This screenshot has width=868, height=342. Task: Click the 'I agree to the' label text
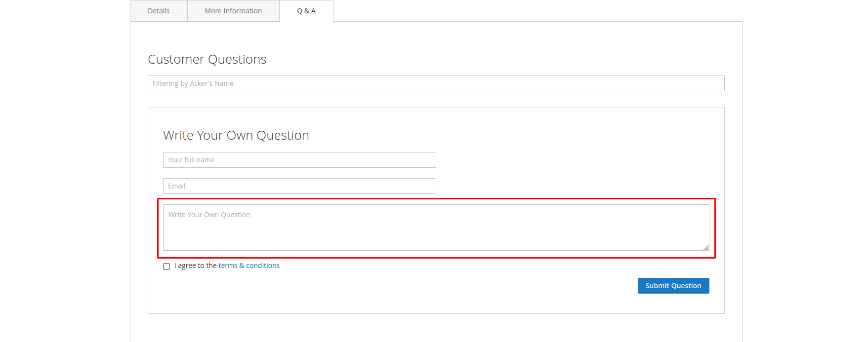pos(196,266)
